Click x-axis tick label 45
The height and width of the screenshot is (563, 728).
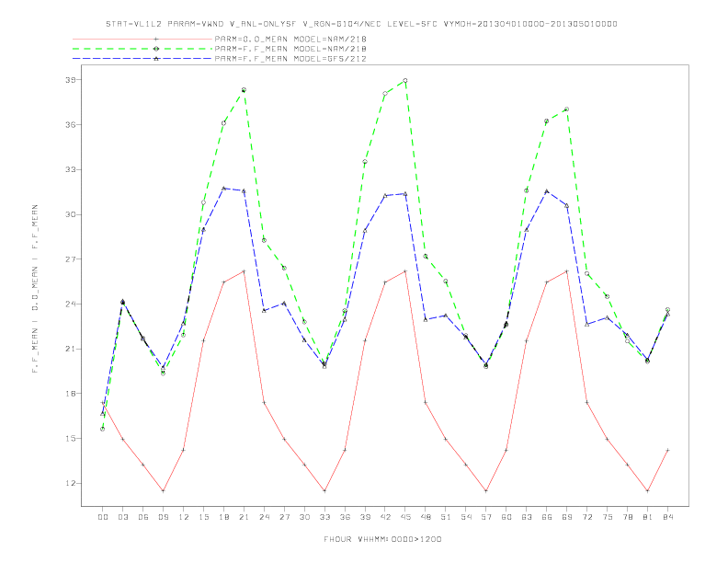405,517
